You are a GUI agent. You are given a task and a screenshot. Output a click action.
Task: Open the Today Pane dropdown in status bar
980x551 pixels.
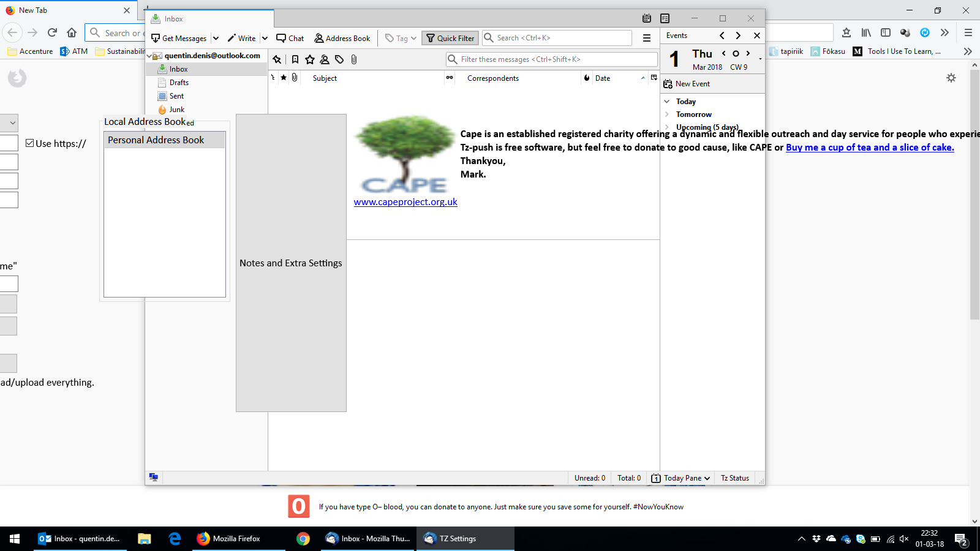point(680,478)
